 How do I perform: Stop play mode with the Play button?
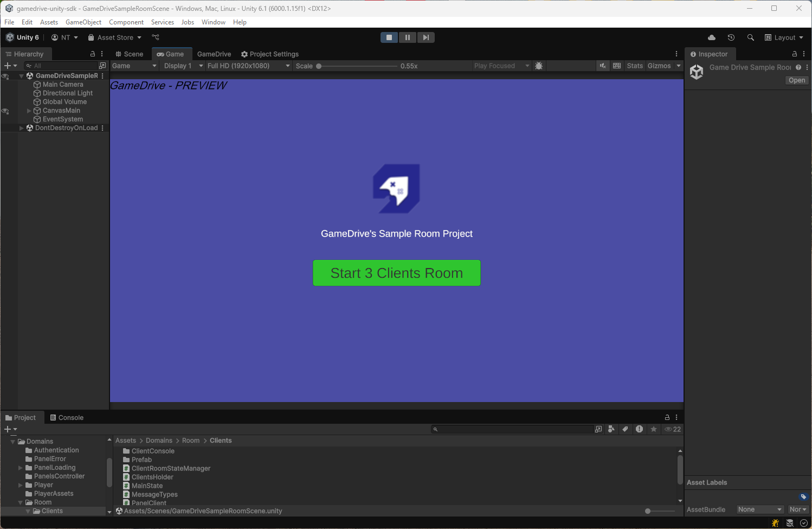pyautogui.click(x=389, y=37)
